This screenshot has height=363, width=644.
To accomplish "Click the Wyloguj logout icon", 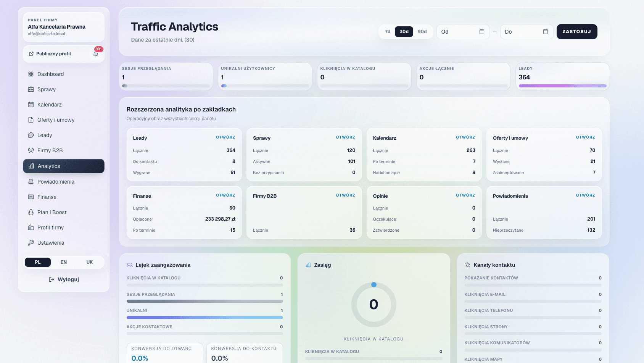I will pos(51,279).
